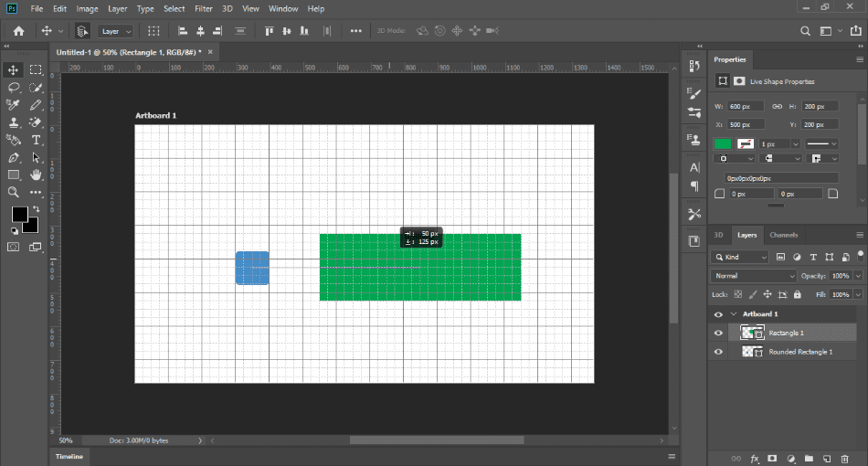Screen dimensions: 868x466
Task: Toggle Artboard 1 visibility eye
Action: (718, 314)
